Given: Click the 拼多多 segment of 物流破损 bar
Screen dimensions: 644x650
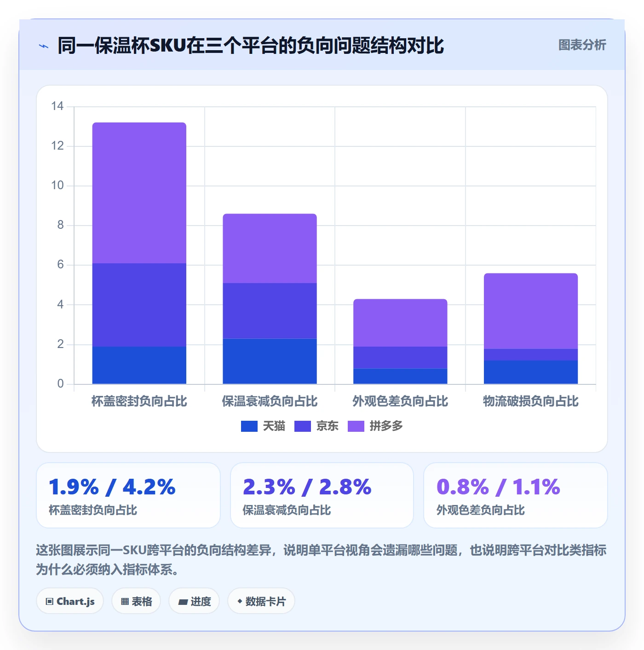Looking at the screenshot, I should [x=531, y=311].
